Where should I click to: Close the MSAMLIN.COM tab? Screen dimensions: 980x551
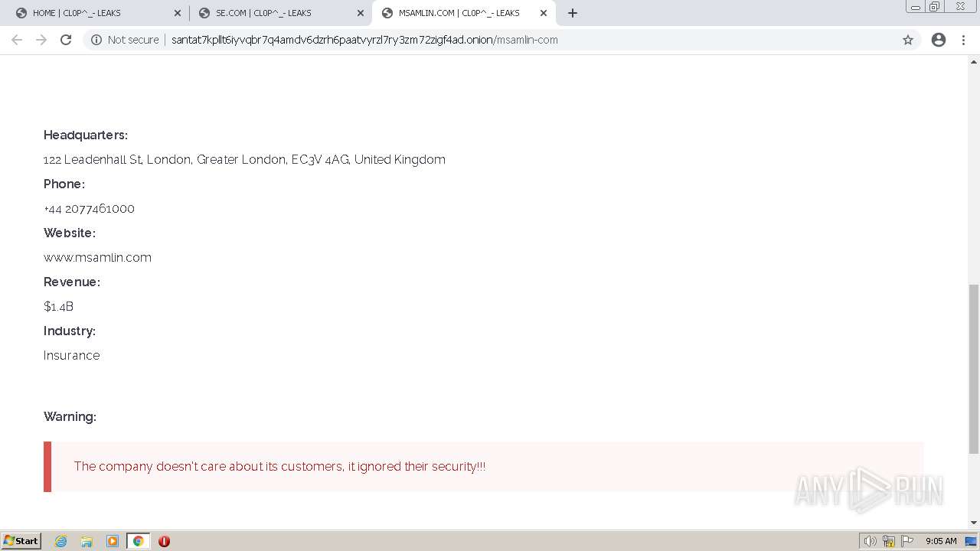[x=544, y=13]
